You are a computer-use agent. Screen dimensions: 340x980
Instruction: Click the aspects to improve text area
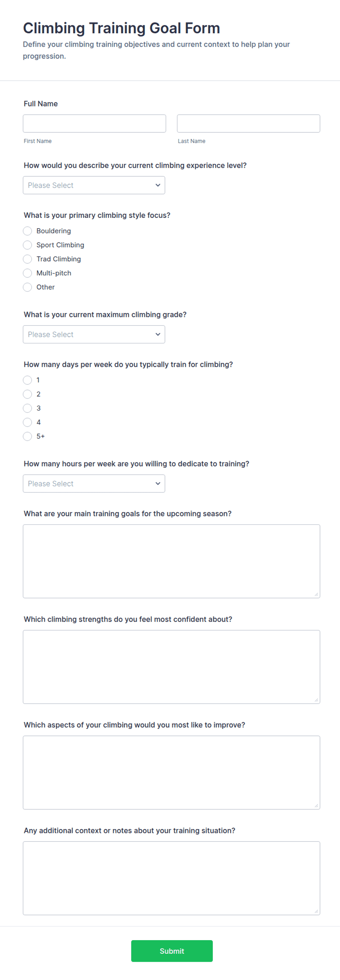171,773
